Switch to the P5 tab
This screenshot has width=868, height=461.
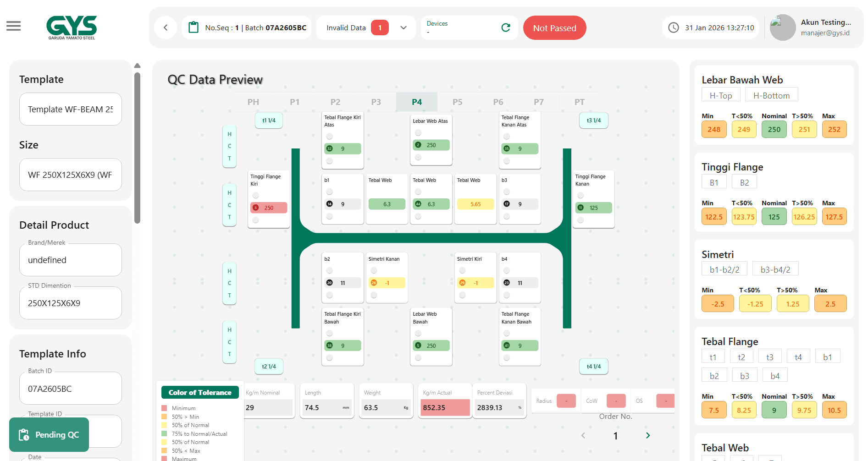pyautogui.click(x=457, y=102)
